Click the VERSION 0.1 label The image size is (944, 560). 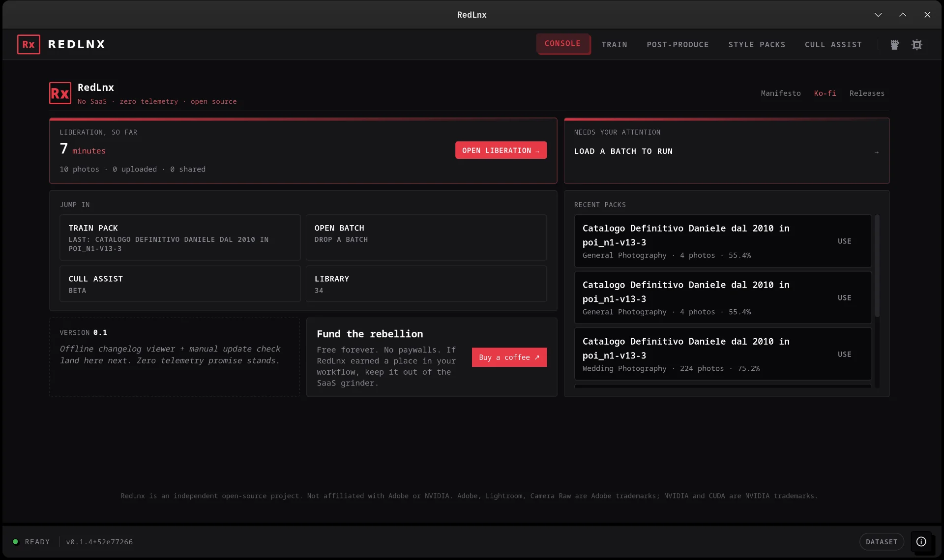coord(83,333)
